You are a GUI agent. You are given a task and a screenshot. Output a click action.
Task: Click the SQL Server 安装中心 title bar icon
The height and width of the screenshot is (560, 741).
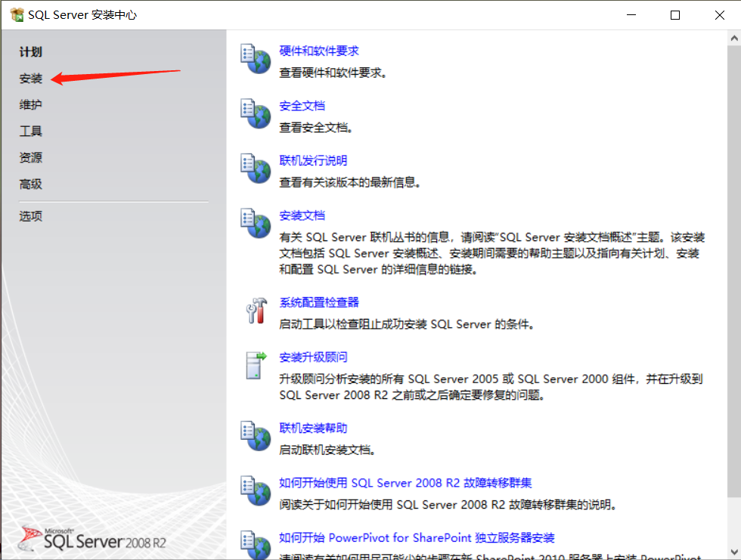coord(17,15)
